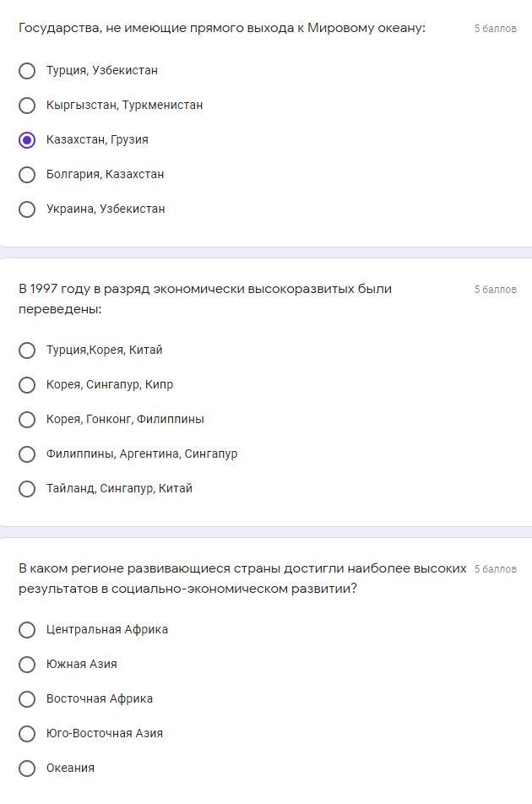The width and height of the screenshot is (532, 804).
Task: Select the Украина, Узбекистан radio option
Action: [27, 209]
